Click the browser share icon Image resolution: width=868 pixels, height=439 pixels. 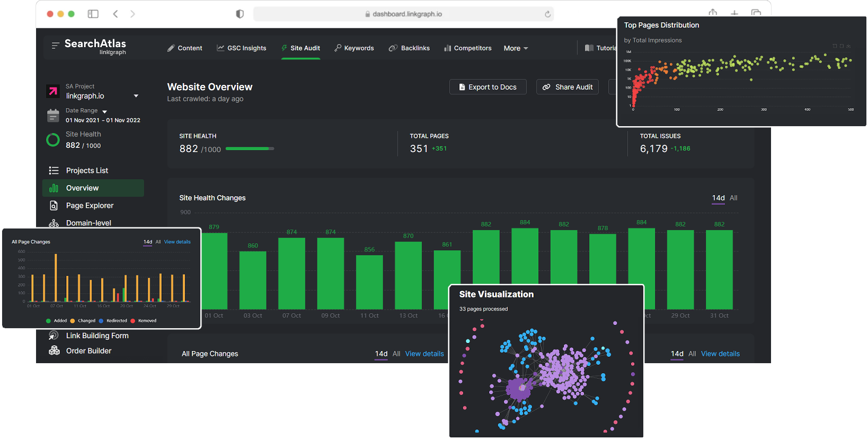(713, 12)
